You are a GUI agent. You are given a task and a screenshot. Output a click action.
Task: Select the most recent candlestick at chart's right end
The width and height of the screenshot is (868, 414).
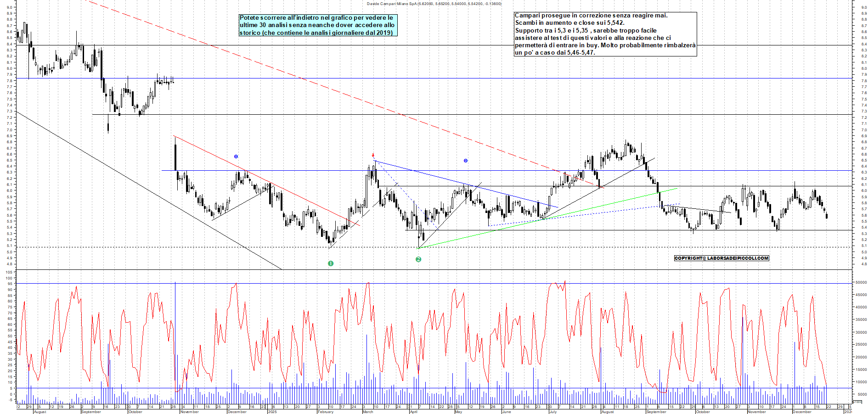pos(827,216)
